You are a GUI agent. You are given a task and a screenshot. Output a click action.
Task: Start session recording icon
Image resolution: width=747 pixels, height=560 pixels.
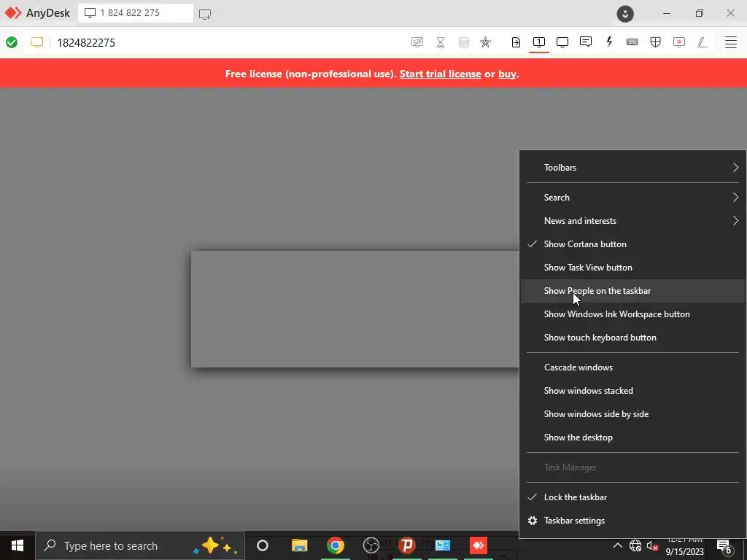coord(679,42)
